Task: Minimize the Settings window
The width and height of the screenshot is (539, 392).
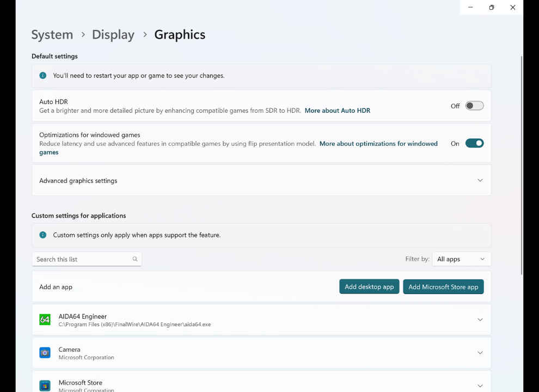Action: [x=470, y=8]
